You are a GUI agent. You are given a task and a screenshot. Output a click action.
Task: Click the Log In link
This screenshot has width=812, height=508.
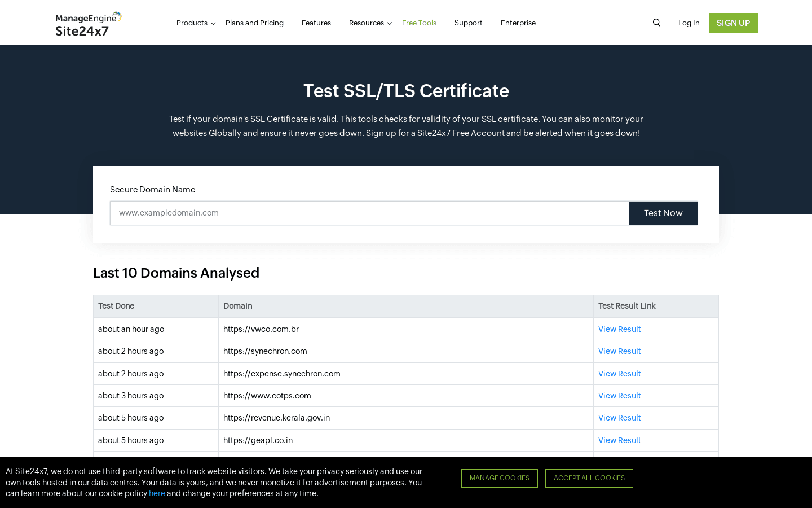[689, 23]
